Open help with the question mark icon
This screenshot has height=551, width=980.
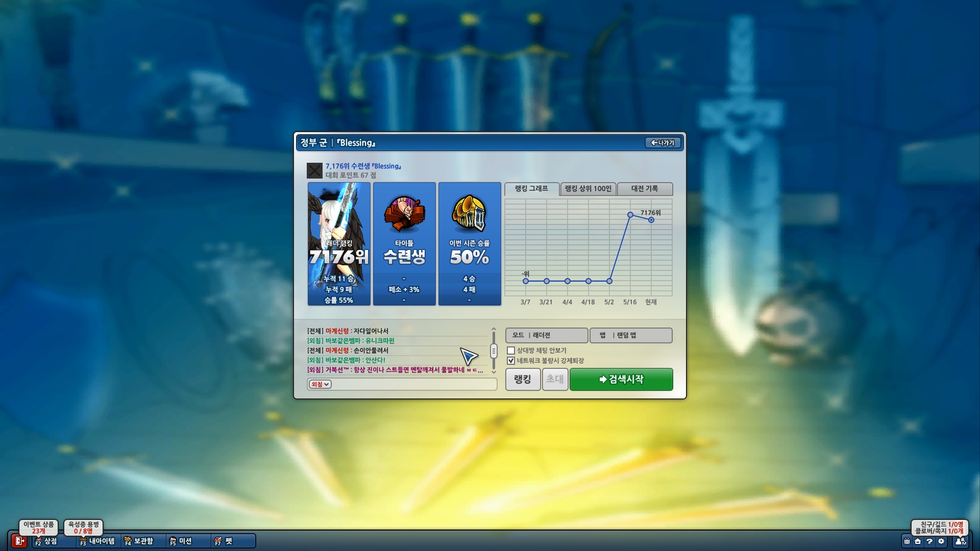coord(929,542)
